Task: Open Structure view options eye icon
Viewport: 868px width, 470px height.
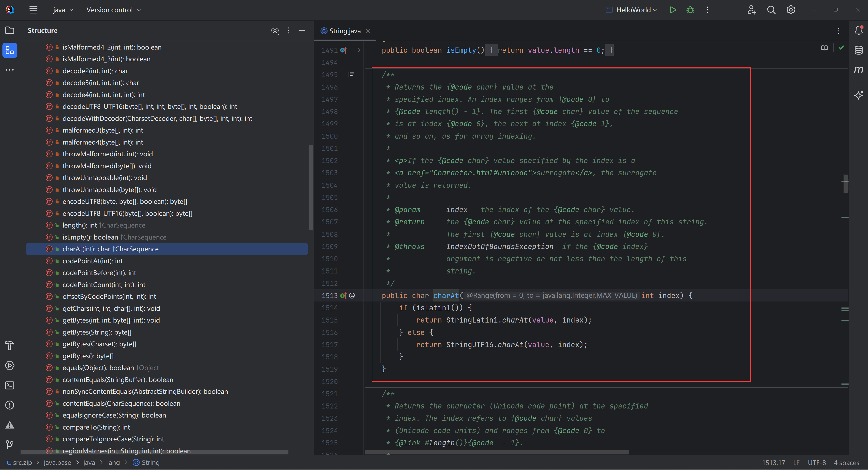Action: [x=275, y=31]
